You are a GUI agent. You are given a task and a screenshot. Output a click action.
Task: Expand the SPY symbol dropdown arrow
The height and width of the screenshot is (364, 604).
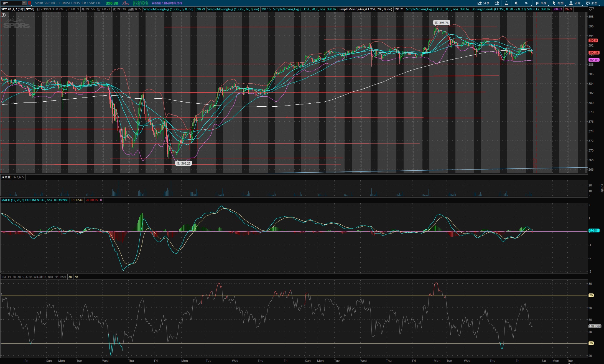pyautogui.click(x=24, y=3)
